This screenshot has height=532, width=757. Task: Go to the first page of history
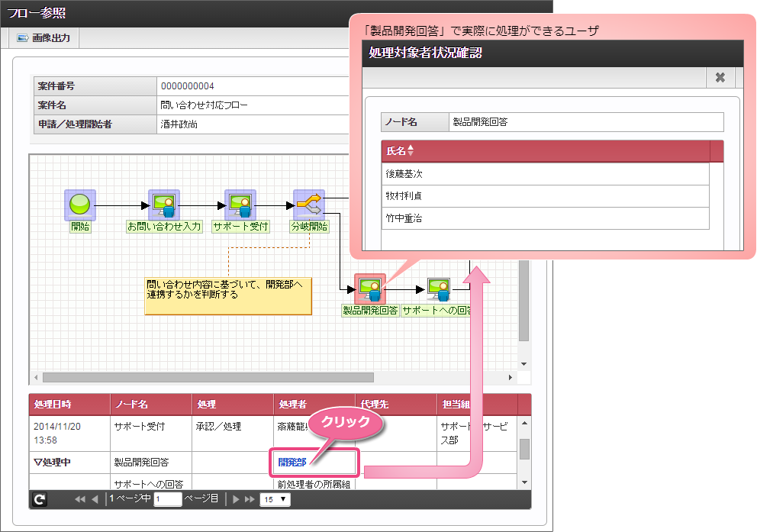(x=80, y=499)
